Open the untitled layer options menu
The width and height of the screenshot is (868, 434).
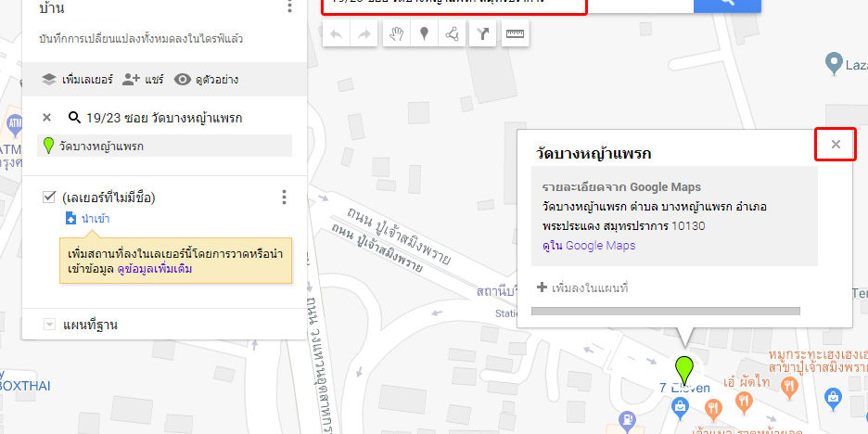pyautogui.click(x=284, y=197)
